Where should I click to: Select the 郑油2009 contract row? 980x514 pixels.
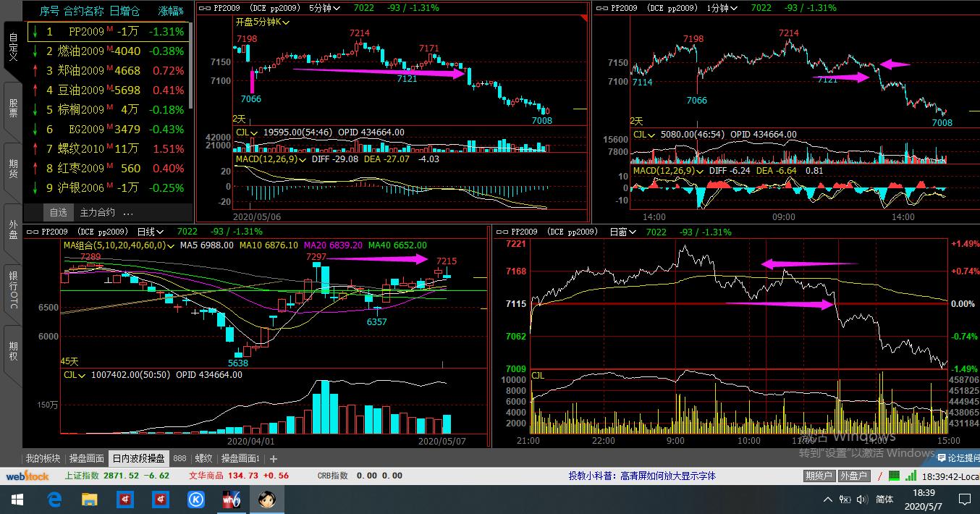(x=109, y=71)
